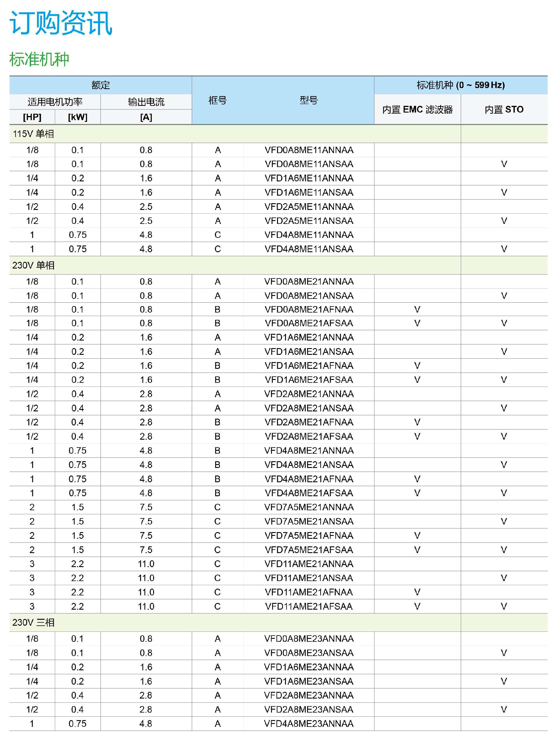Click the 230V 三相 group row
Screen dimensions: 560x742
coord(33,622)
